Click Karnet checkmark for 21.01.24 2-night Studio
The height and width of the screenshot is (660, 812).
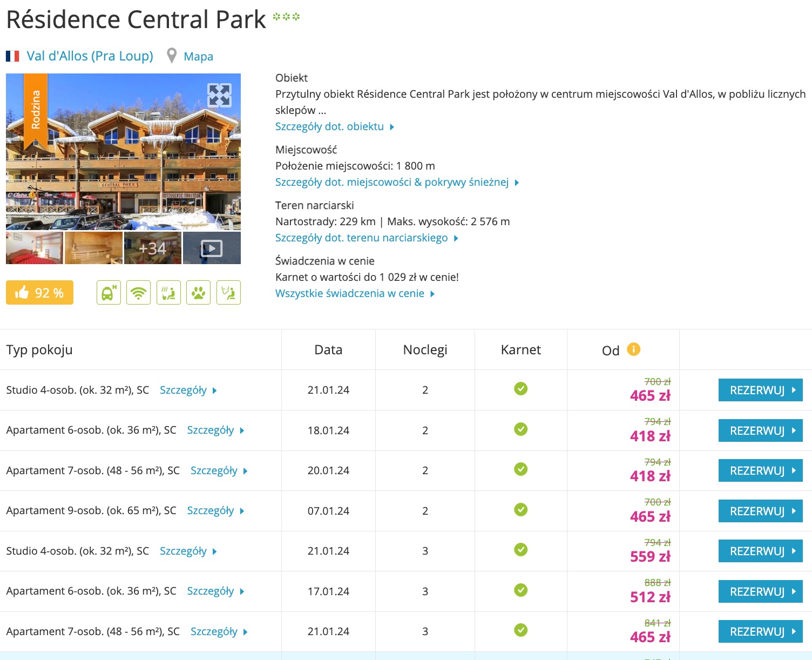click(x=521, y=389)
